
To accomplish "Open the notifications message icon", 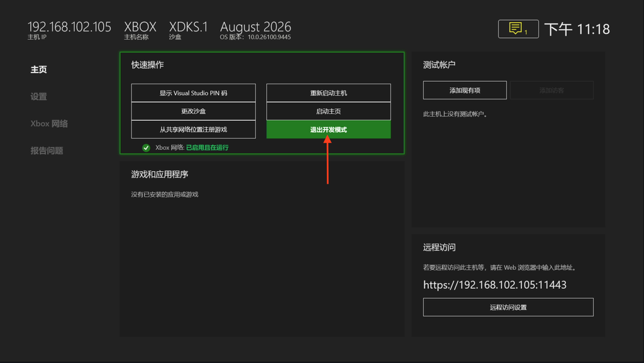I will (518, 29).
